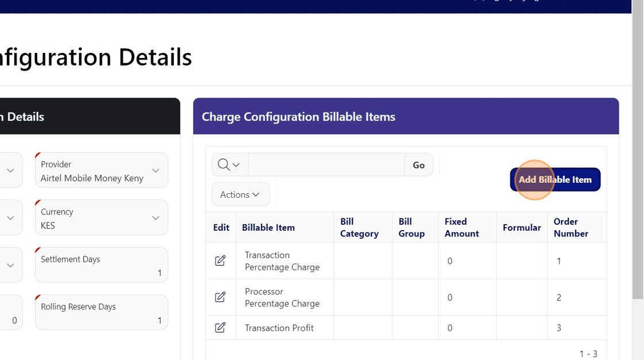Click the Fixed Amount column header
This screenshot has width=644, height=360.
tap(461, 228)
